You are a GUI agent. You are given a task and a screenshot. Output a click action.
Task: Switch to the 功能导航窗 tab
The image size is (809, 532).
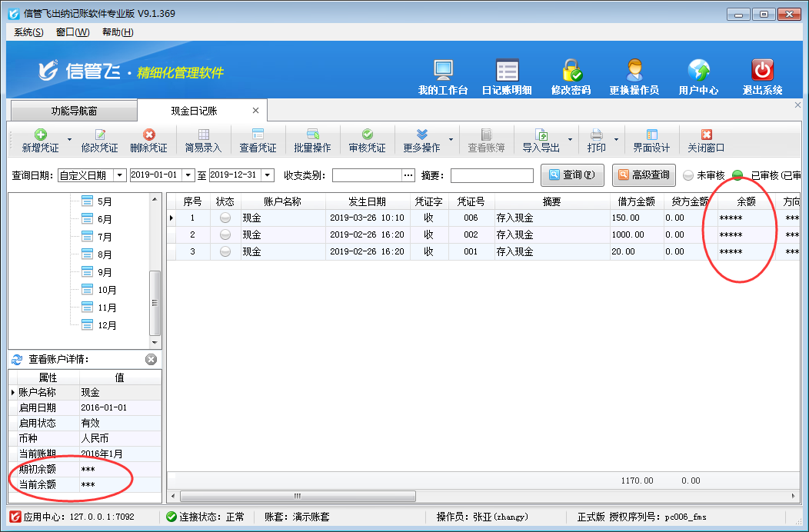(74, 111)
